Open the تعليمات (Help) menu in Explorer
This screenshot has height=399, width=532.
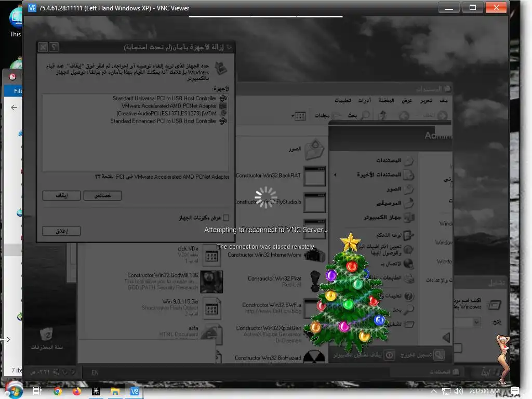pos(343,100)
